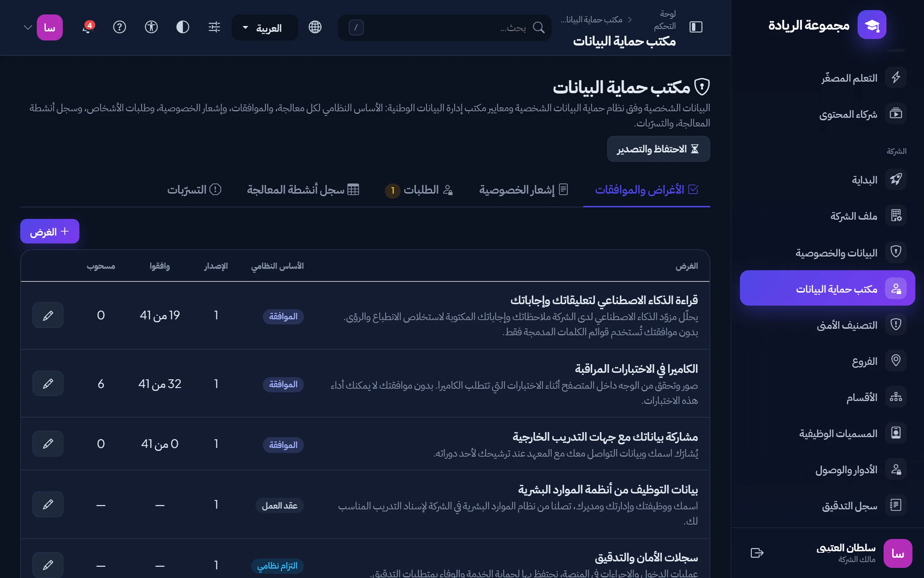
Task: Click الاحتفاظ والتصدير button
Action: coord(658,149)
